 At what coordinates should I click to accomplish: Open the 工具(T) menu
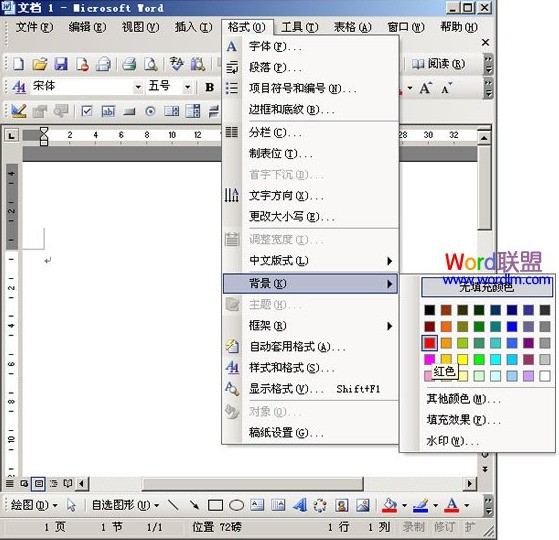300,27
